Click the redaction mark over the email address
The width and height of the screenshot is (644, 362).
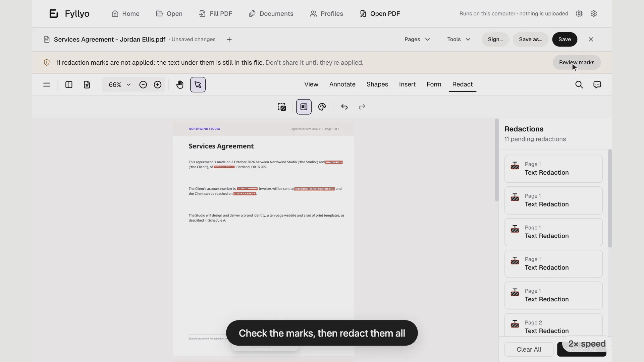[315, 189]
